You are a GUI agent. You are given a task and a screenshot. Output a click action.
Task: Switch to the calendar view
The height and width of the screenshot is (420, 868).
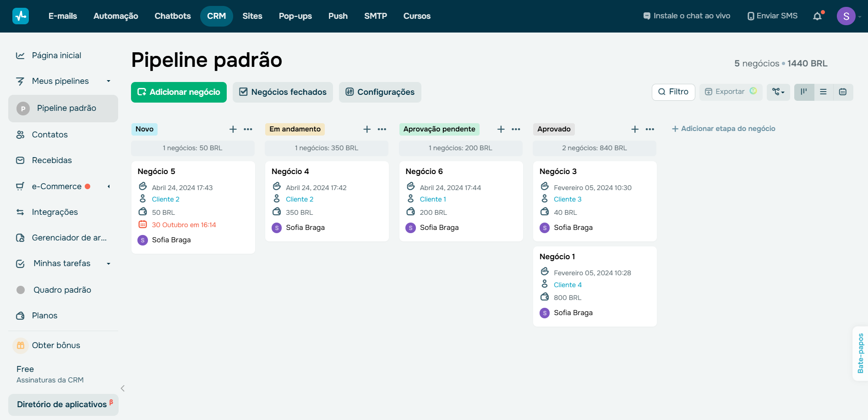click(x=843, y=92)
